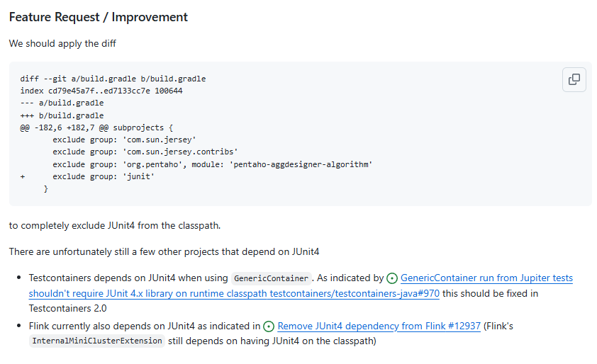
Task: Copy the diff code block contents
Action: point(574,79)
